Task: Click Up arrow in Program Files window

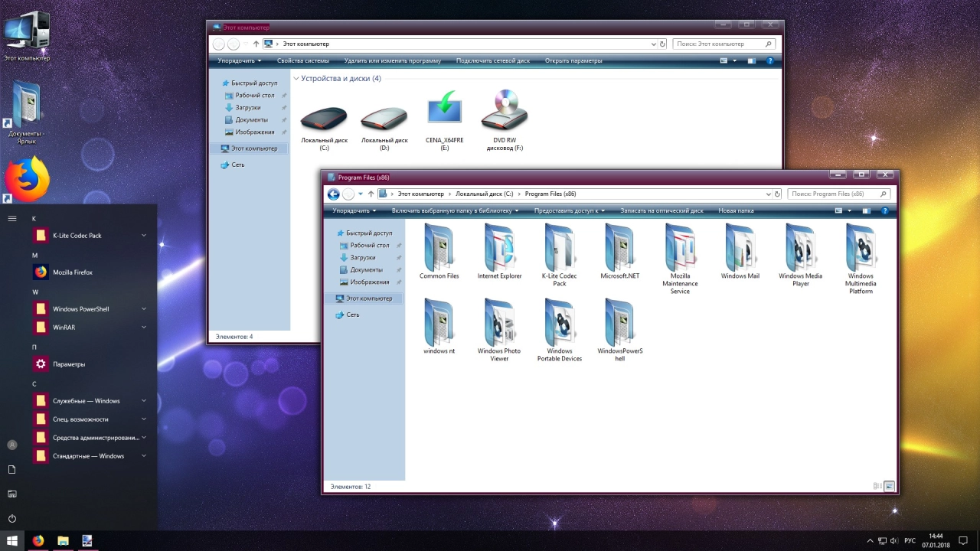Action: pos(371,194)
